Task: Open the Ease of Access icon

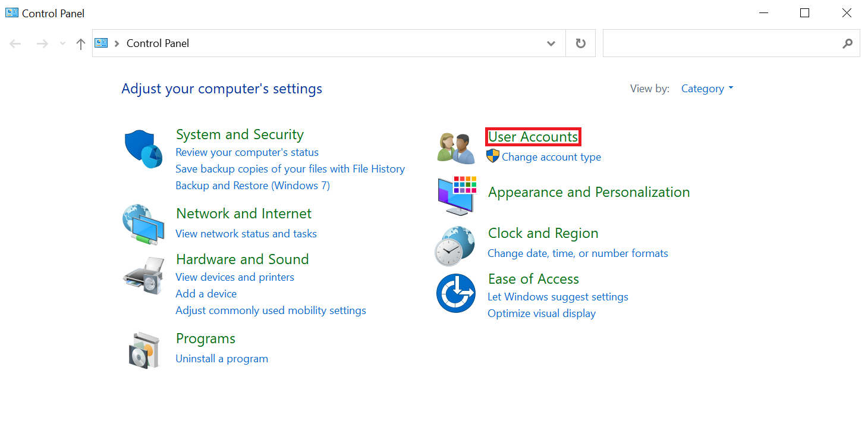Action: [455, 293]
